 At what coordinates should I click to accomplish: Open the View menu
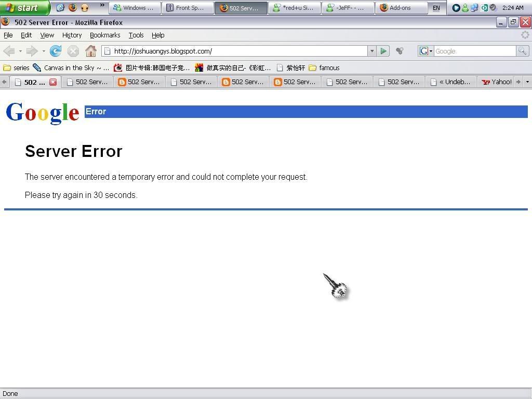coord(47,35)
